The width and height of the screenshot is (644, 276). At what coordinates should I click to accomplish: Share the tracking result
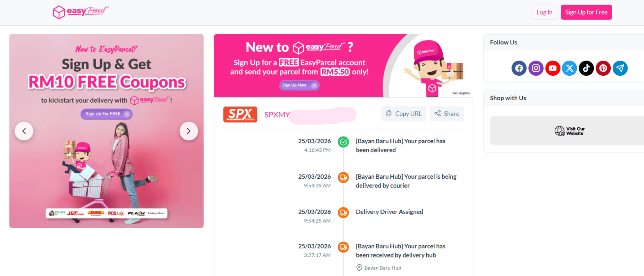click(x=447, y=114)
